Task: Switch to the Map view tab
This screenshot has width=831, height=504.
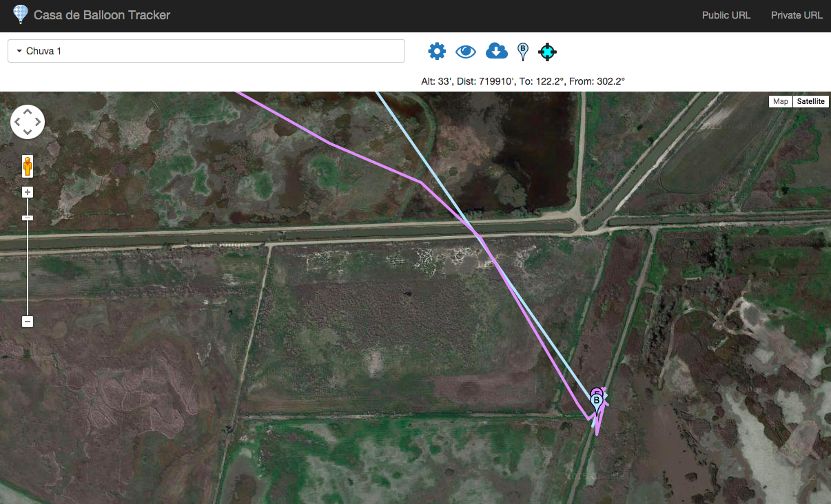Action: 780,101
